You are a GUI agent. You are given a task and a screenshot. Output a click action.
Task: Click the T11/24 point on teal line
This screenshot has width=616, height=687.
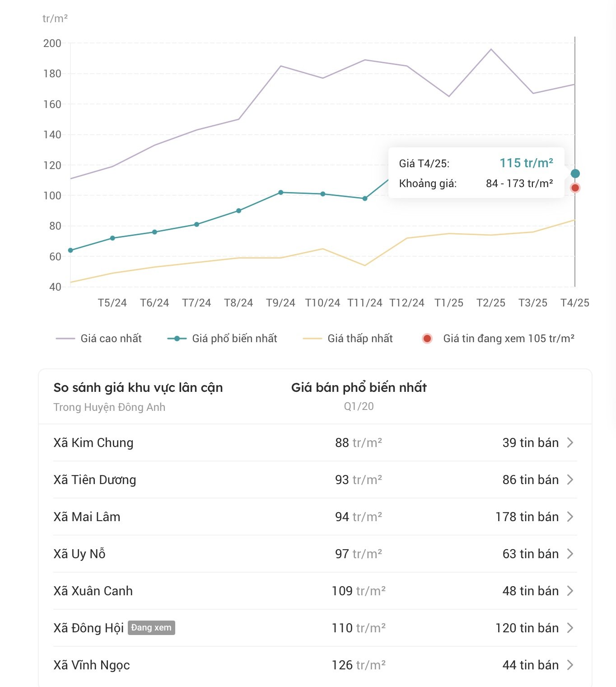[365, 198]
